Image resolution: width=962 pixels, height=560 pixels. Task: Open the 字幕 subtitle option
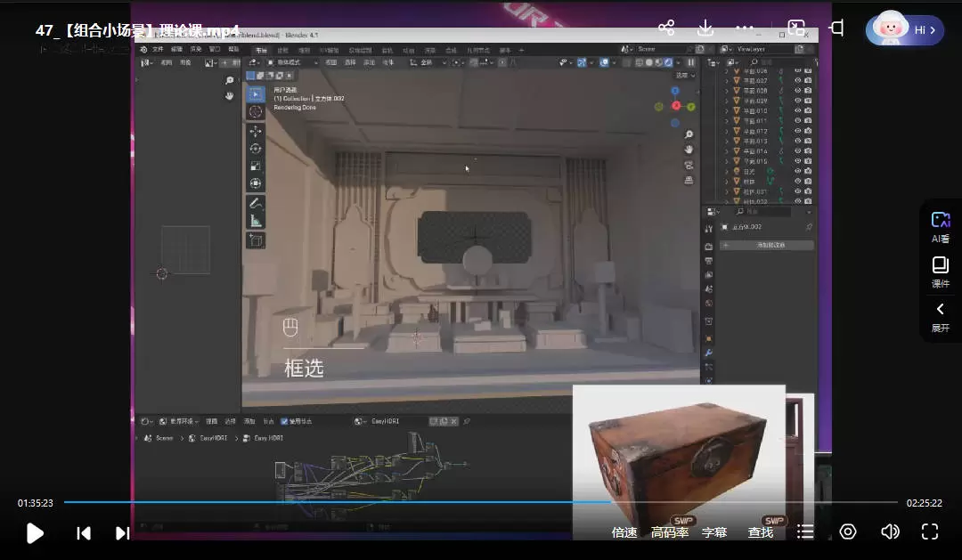pos(714,532)
